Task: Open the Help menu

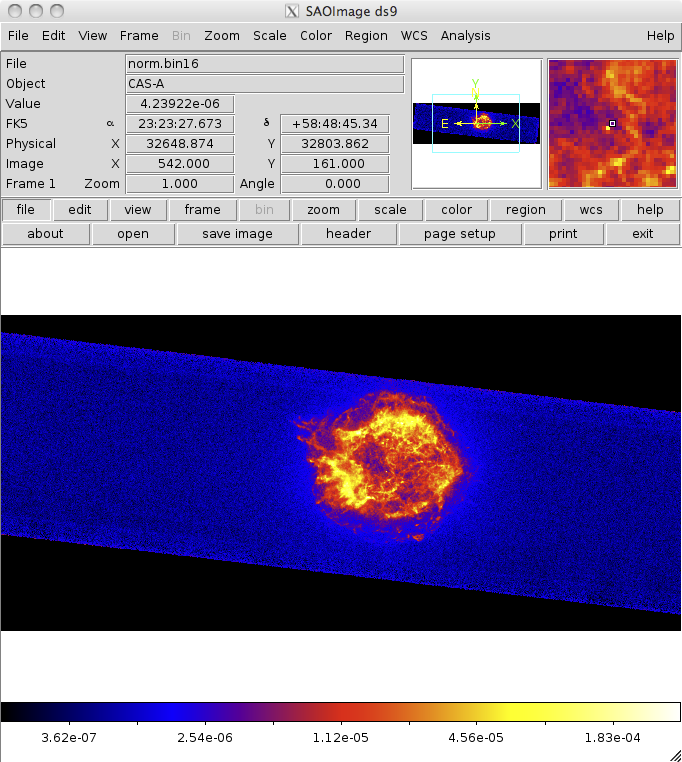Action: (660, 35)
